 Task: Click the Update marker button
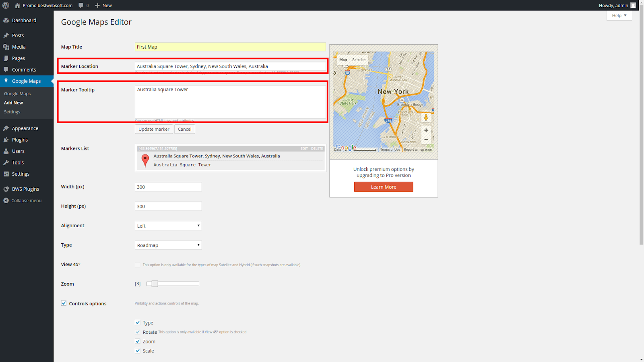click(x=154, y=129)
